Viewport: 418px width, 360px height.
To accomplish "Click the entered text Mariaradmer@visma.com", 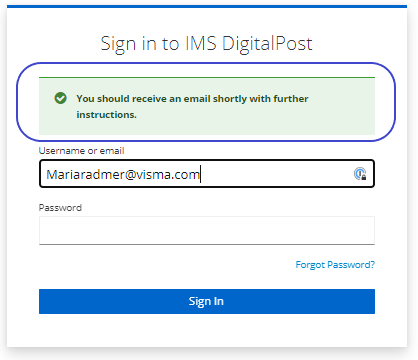I will coord(123,174).
